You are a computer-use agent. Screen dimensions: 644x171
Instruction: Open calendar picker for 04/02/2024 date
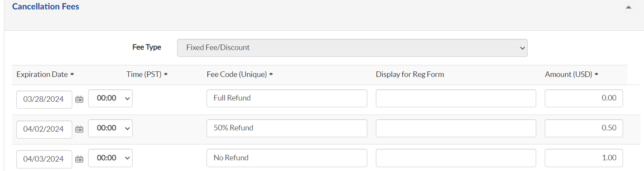coord(79,129)
